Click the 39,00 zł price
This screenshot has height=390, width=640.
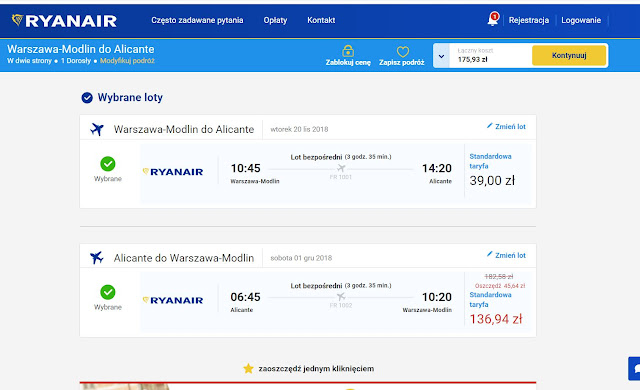(492, 180)
